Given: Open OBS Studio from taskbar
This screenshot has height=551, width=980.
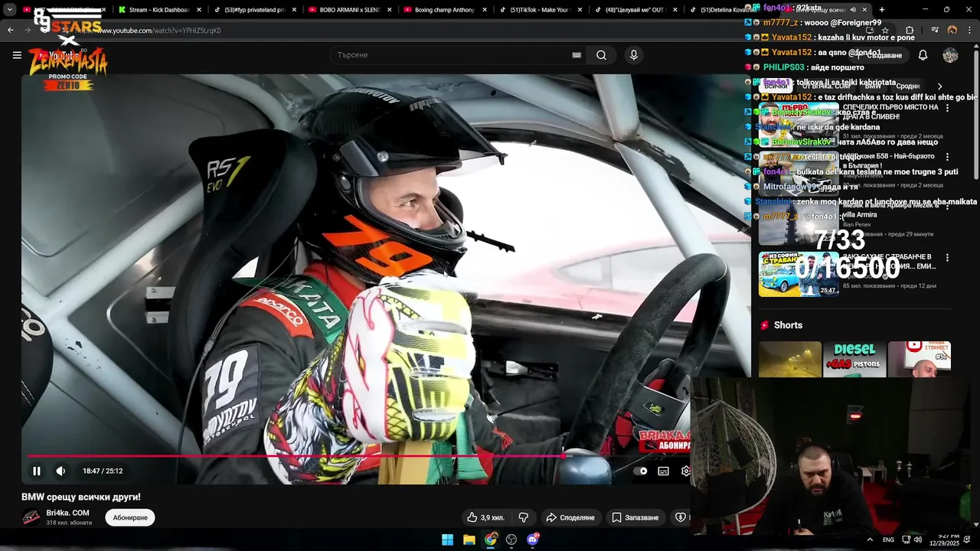Looking at the screenshot, I should (x=511, y=540).
